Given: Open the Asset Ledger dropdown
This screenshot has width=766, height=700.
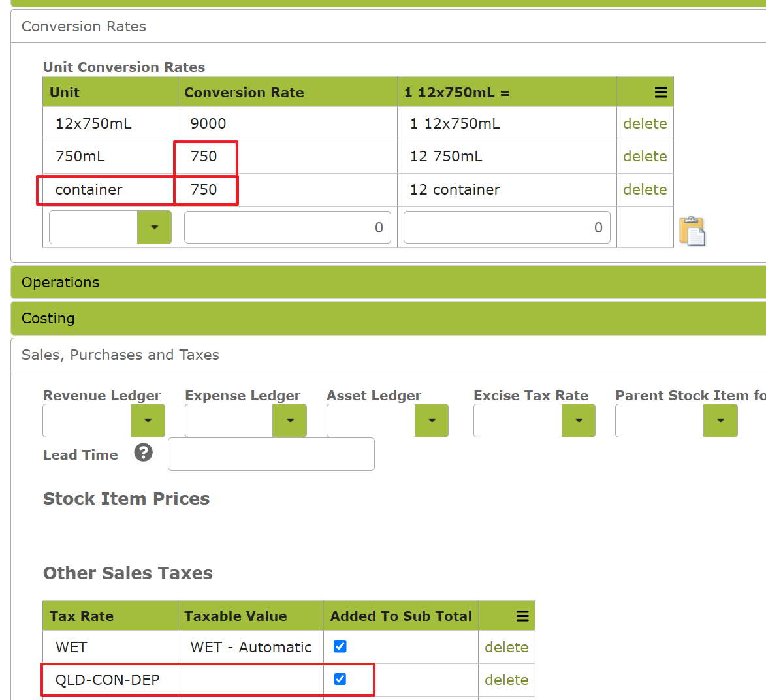Looking at the screenshot, I should click(432, 420).
